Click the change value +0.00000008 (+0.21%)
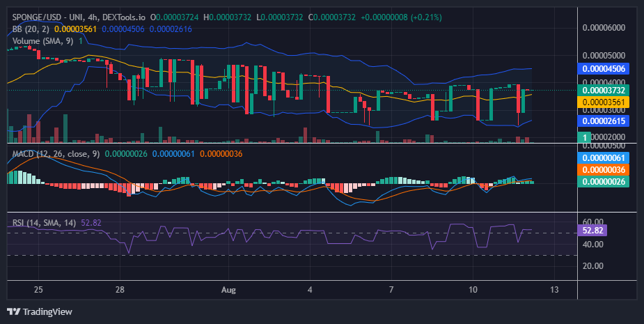Image resolution: width=644 pixels, height=324 pixels. pyautogui.click(x=401, y=17)
